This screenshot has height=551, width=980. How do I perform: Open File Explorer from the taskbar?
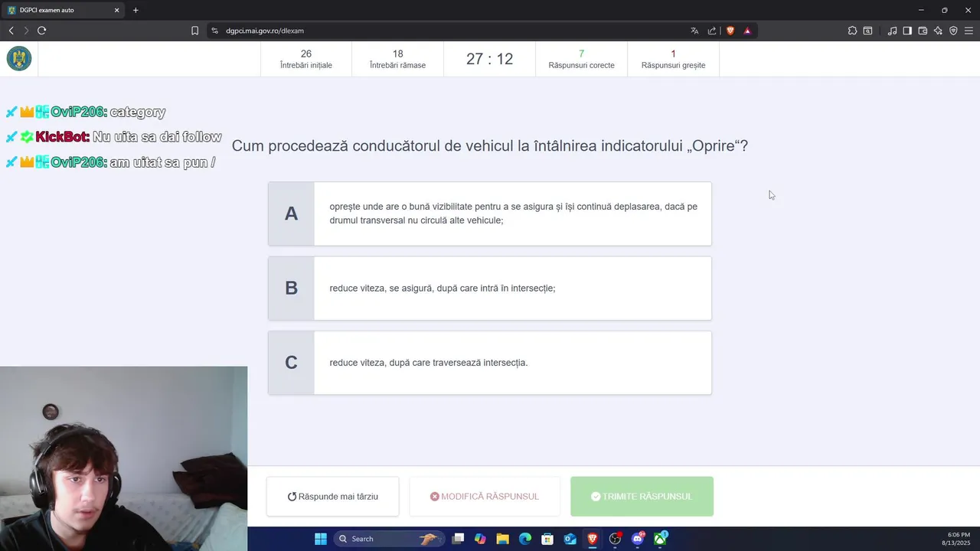(x=502, y=539)
